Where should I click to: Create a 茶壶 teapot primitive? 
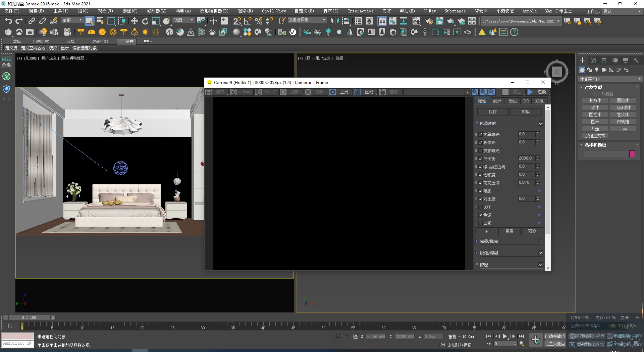point(595,129)
